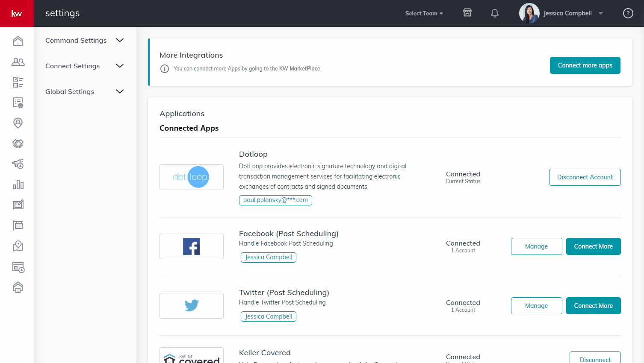644x363 pixels.
Task: Open the user menu arrow beside Jessica Campbell
Action: pos(601,13)
